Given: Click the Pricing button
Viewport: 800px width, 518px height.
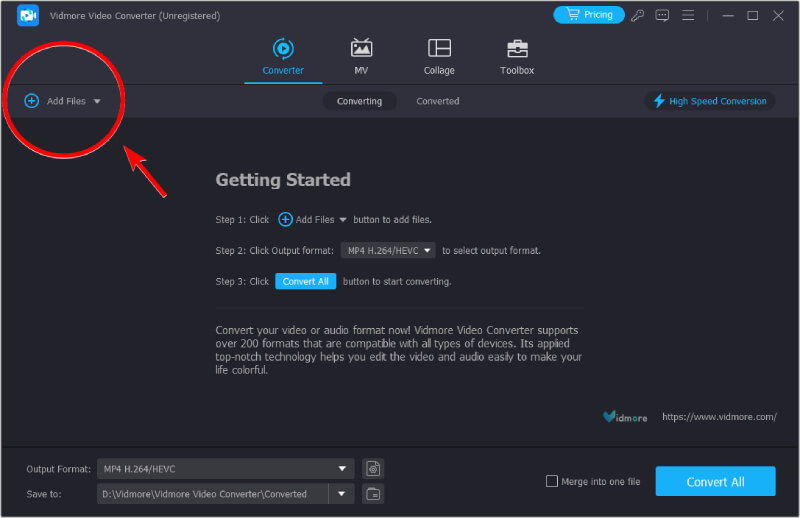Looking at the screenshot, I should [589, 15].
